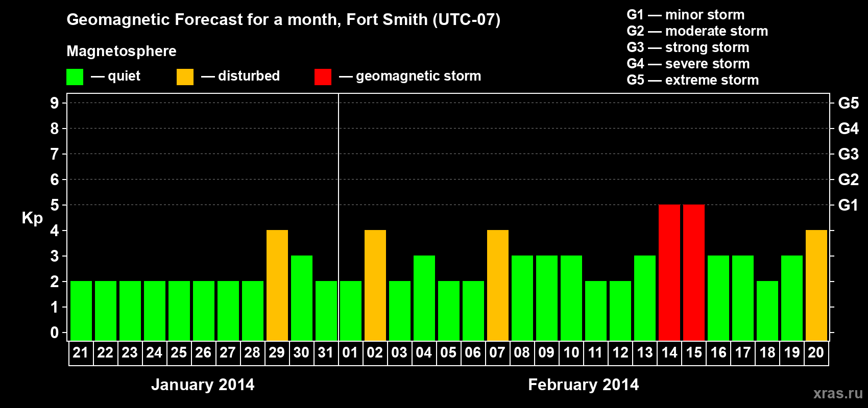Click the right axis G1 label
This screenshot has width=868, height=408.
pos(848,205)
